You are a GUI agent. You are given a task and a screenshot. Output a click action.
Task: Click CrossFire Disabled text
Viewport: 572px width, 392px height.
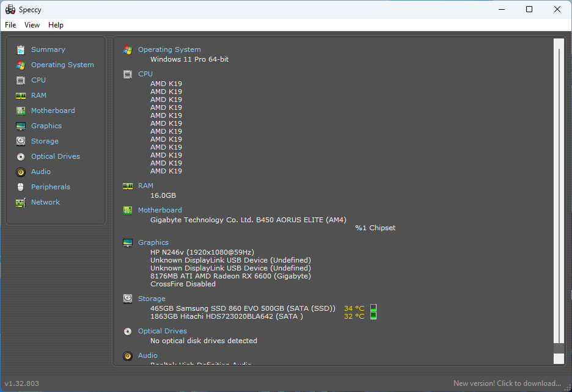(183, 284)
